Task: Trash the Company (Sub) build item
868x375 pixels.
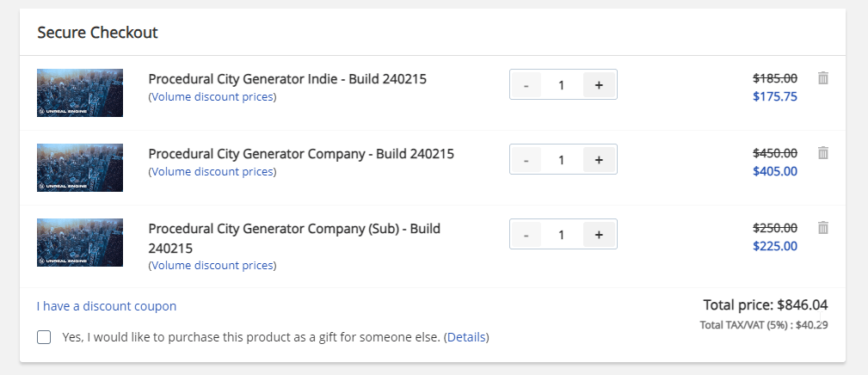Action: click(x=823, y=228)
